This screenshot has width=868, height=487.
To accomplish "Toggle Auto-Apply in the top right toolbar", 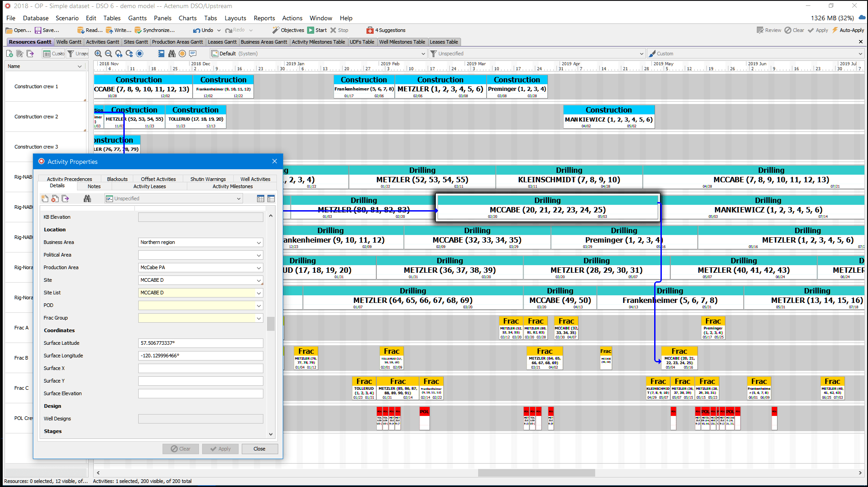I will [x=848, y=30].
